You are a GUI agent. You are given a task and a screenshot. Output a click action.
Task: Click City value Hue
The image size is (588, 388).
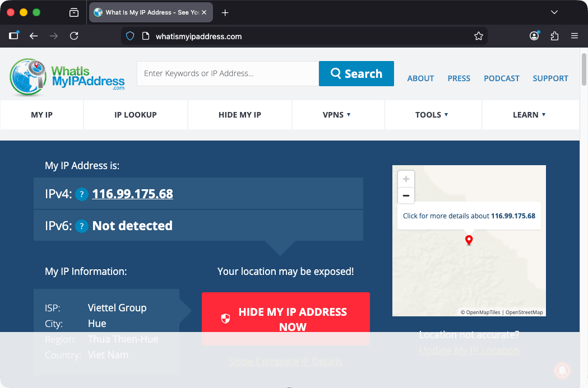tap(97, 324)
